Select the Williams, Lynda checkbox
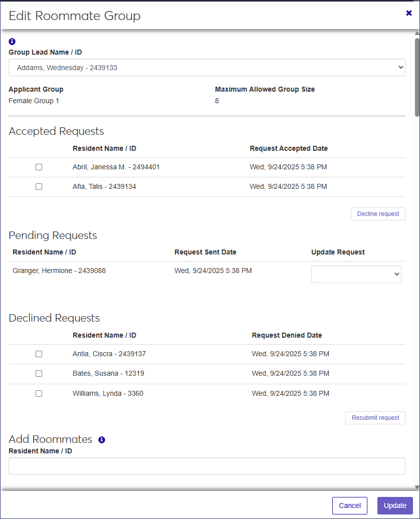 [39, 394]
